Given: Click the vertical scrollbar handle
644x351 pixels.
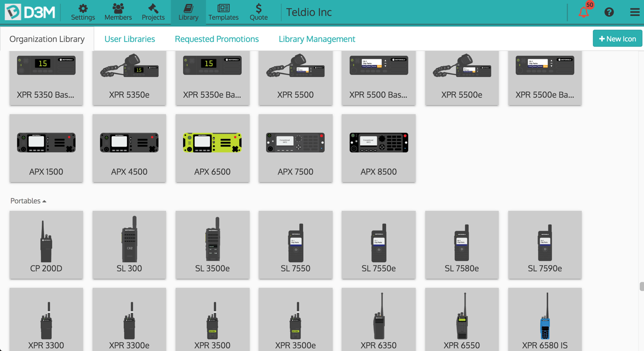Looking at the screenshot, I should pyautogui.click(x=642, y=287).
